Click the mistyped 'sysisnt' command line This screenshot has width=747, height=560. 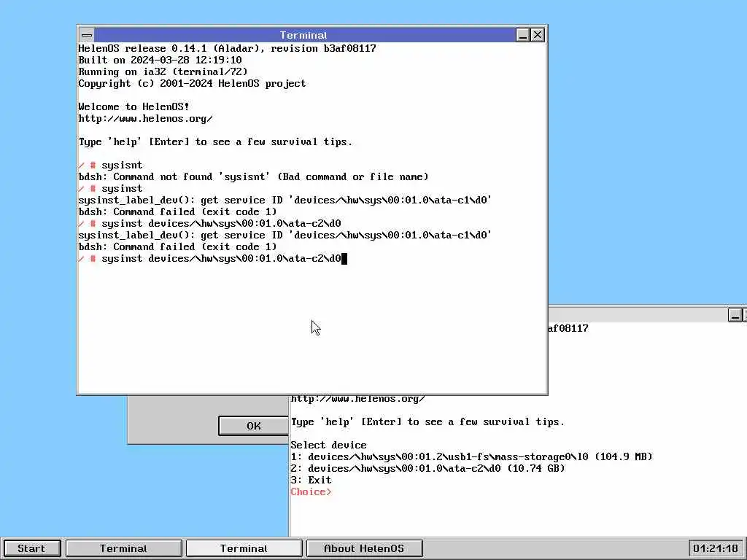[x=111, y=166]
